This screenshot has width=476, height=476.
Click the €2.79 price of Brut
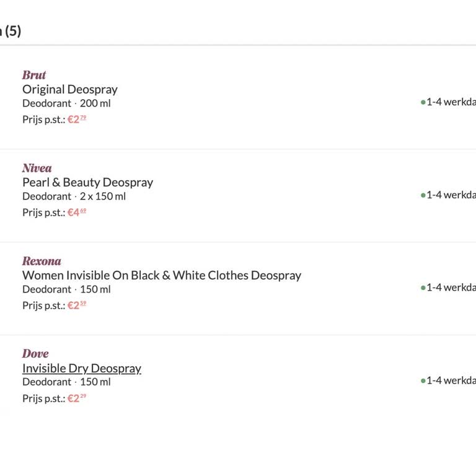[x=76, y=120]
